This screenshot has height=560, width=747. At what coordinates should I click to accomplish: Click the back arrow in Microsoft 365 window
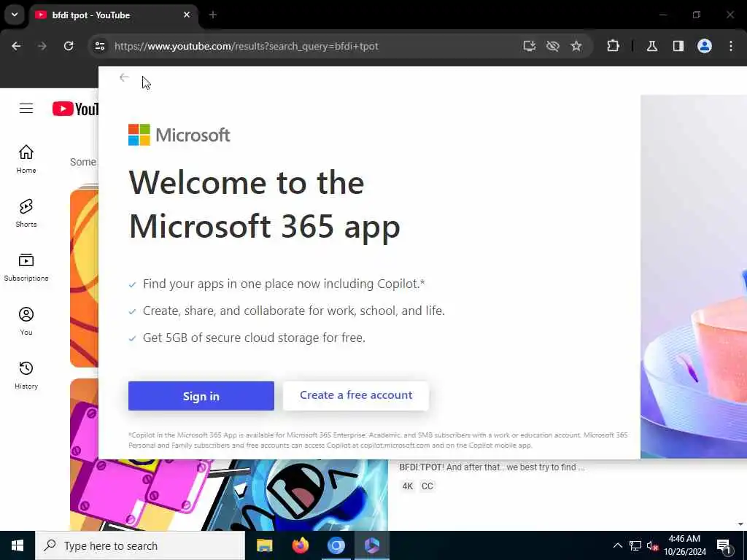pos(124,77)
